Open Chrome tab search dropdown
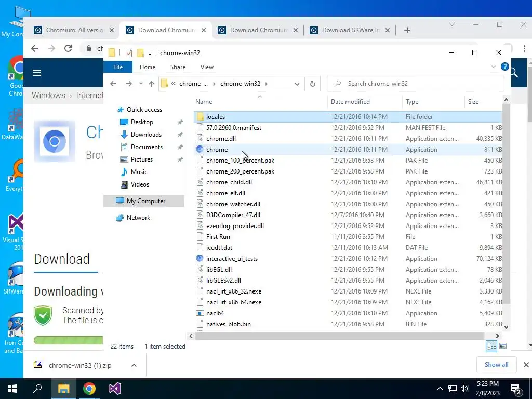 pos(451,24)
